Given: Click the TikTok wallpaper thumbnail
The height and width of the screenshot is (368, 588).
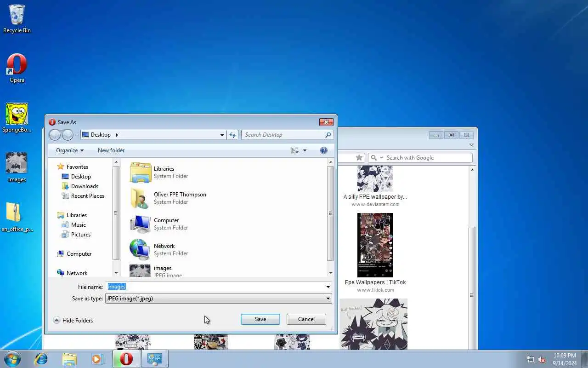Looking at the screenshot, I should tap(375, 245).
